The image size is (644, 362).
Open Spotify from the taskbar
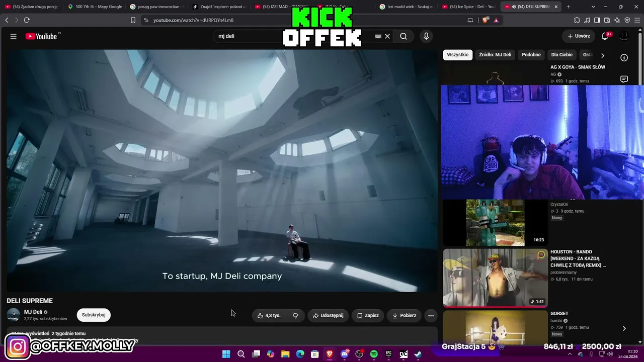pyautogui.click(x=374, y=354)
